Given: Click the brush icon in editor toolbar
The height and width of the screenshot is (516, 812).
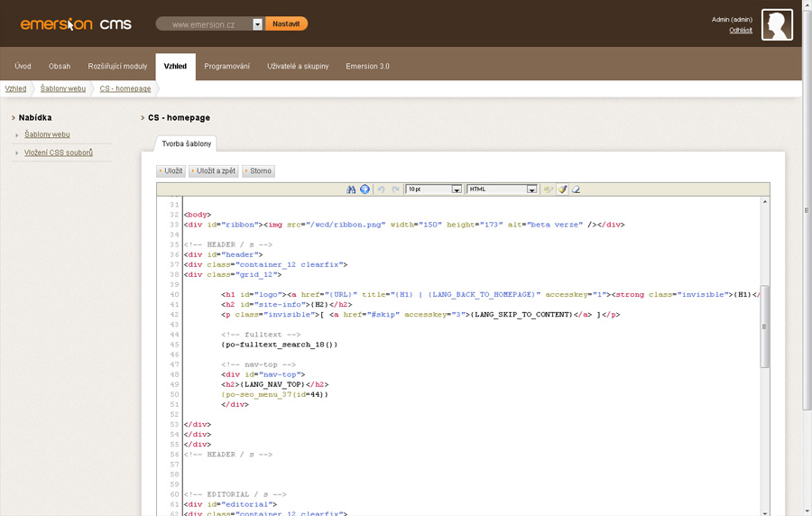Looking at the screenshot, I should click(x=562, y=189).
